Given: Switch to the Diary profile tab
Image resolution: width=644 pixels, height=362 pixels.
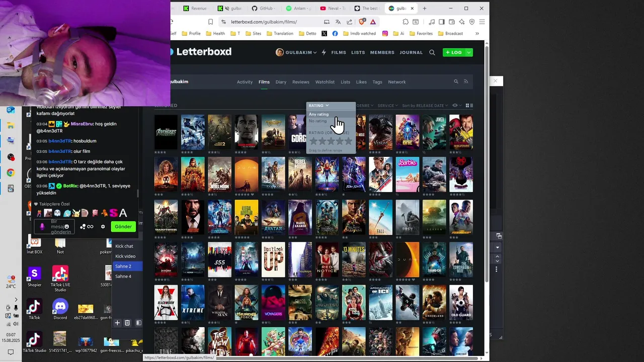Looking at the screenshot, I should 281,82.
